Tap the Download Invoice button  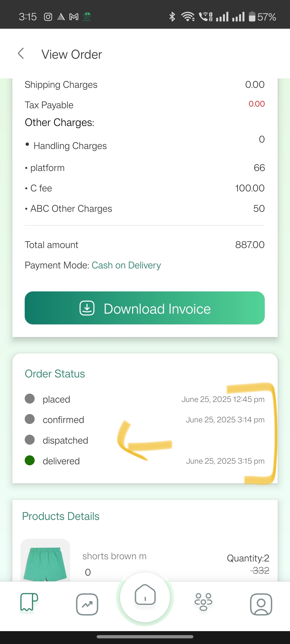pyautogui.click(x=145, y=308)
